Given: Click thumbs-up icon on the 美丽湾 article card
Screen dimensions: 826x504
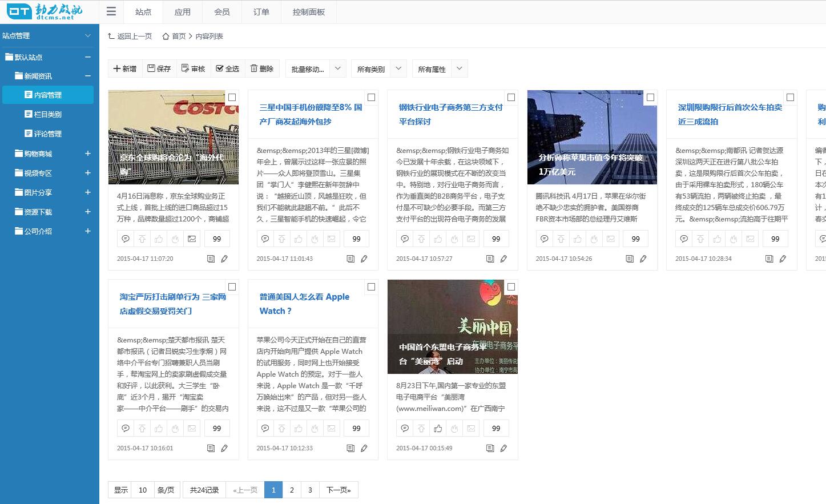Looking at the screenshot, I should 438,428.
